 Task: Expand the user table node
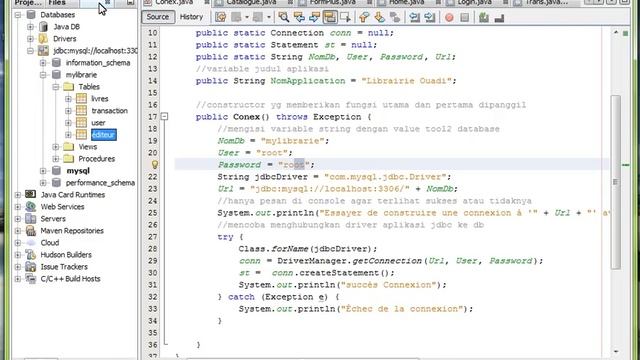(68, 123)
